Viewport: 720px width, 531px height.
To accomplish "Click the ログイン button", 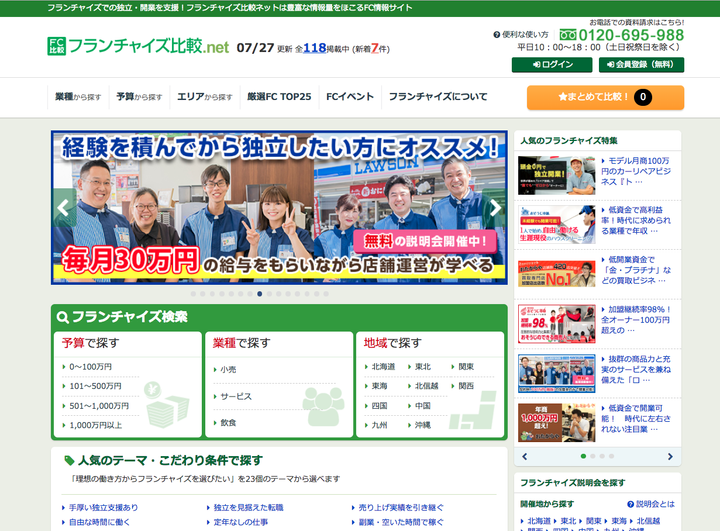I will pos(552,65).
